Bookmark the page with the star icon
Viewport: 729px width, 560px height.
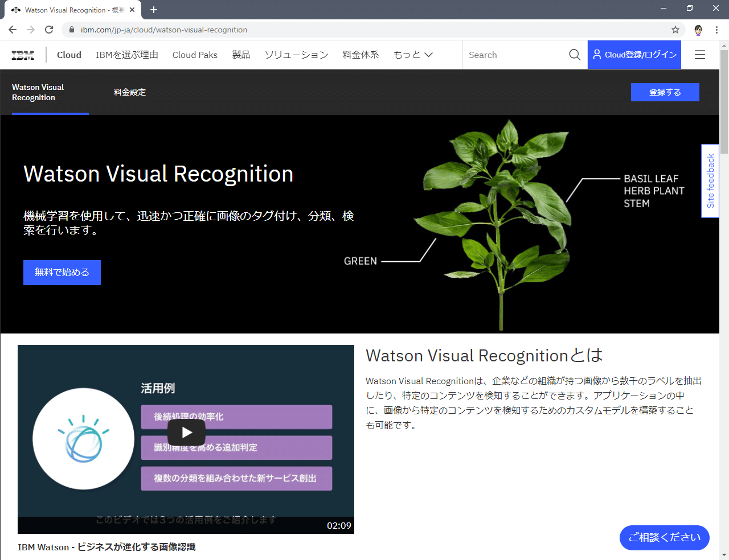(675, 30)
